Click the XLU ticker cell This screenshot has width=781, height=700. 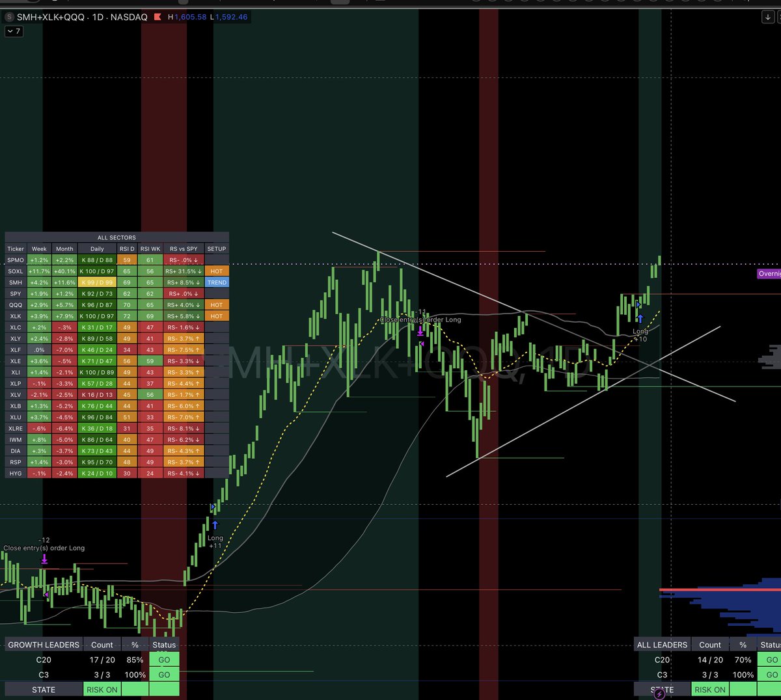[x=16, y=417]
